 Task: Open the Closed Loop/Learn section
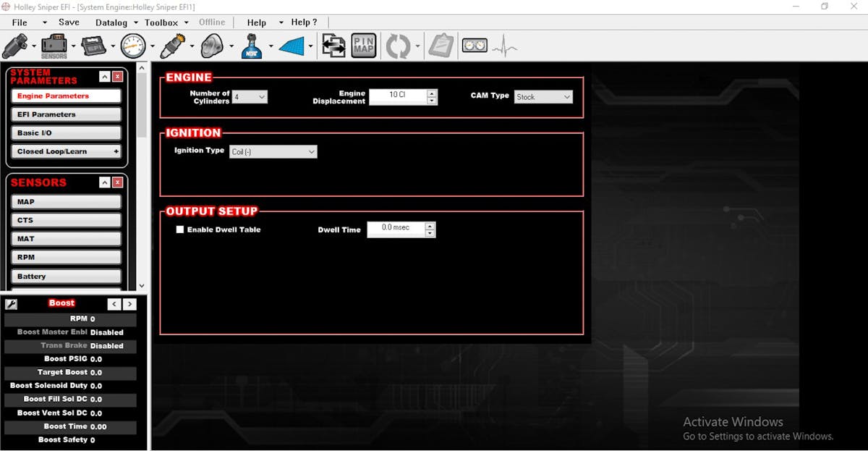66,151
